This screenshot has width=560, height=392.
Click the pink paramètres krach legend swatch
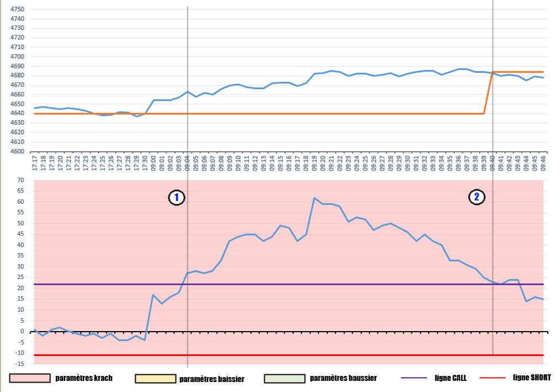point(30,378)
